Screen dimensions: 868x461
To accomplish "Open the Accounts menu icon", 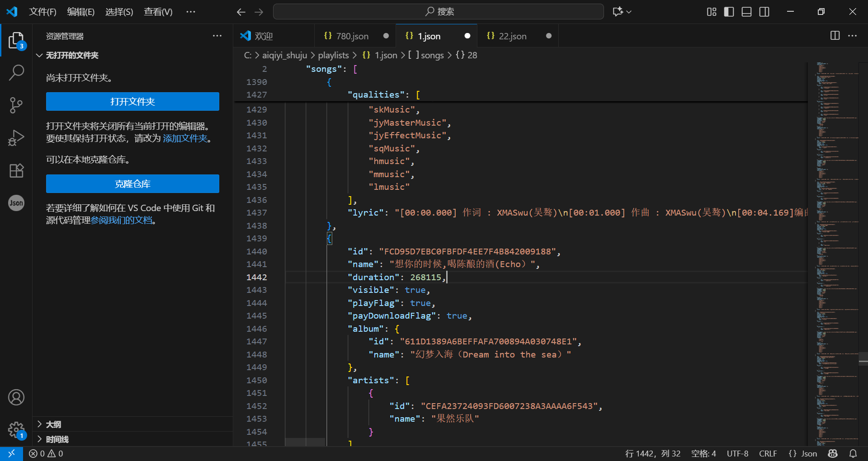I will [16, 397].
